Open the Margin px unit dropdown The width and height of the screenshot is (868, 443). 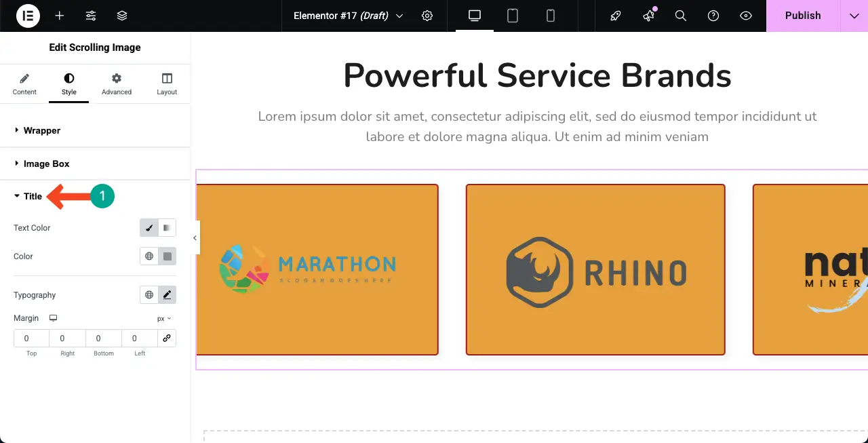164,318
